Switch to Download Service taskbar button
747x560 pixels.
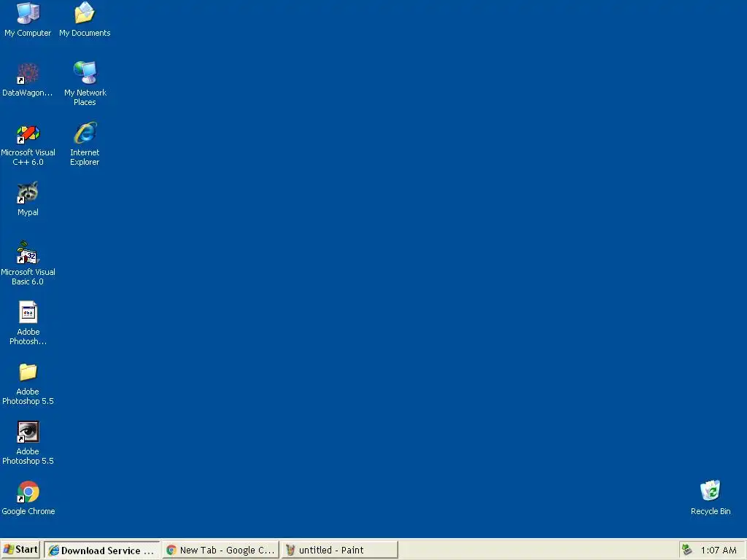coord(101,550)
